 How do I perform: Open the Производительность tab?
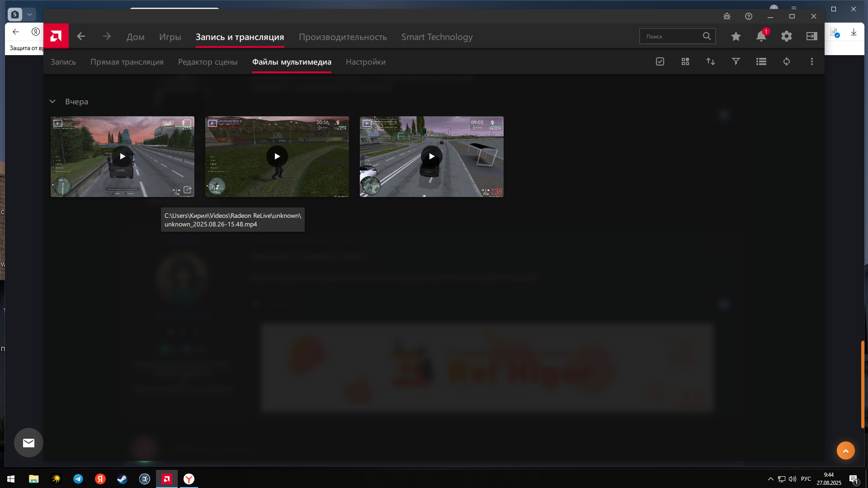pos(343,37)
